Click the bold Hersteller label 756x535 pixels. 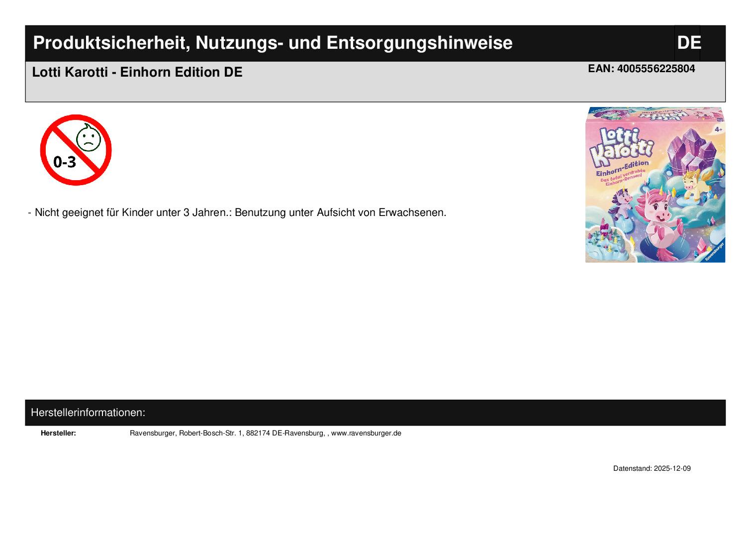point(58,433)
